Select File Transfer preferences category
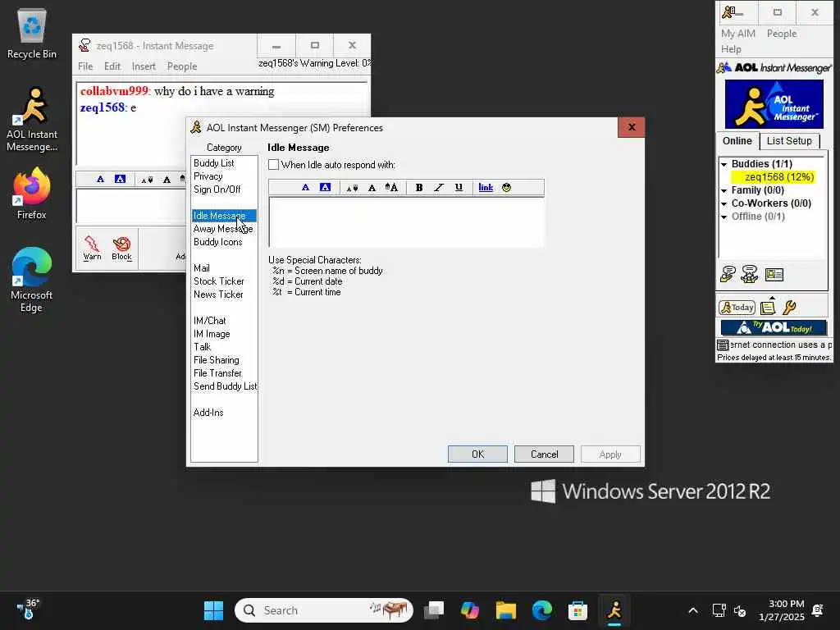 tap(217, 373)
